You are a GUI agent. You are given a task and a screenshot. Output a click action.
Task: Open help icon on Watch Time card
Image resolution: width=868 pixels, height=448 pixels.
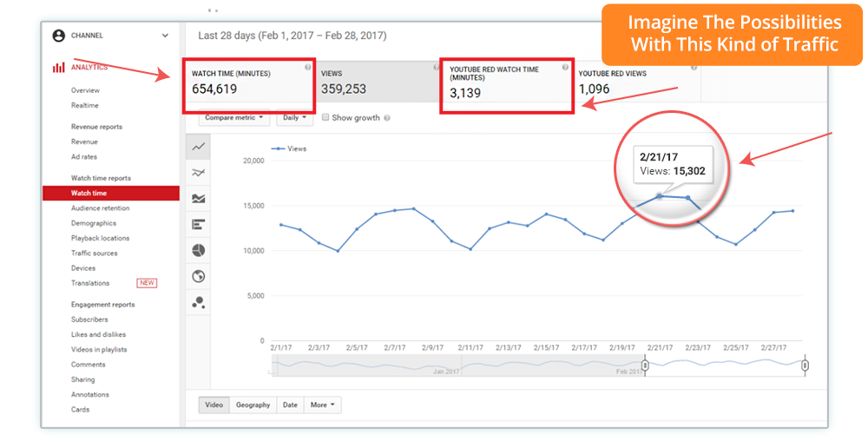pyautogui.click(x=307, y=67)
